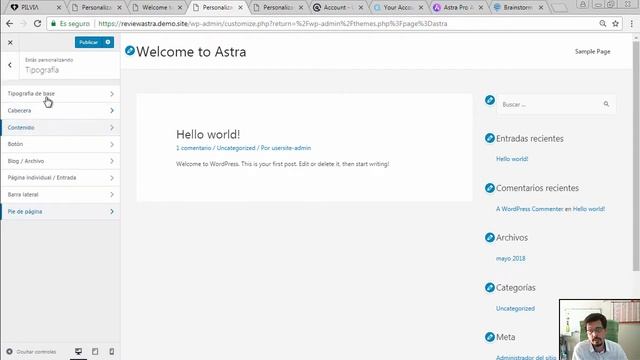The image size is (640, 360).
Task: Switch to the Astra Pro browser tab
Action: 457,7
